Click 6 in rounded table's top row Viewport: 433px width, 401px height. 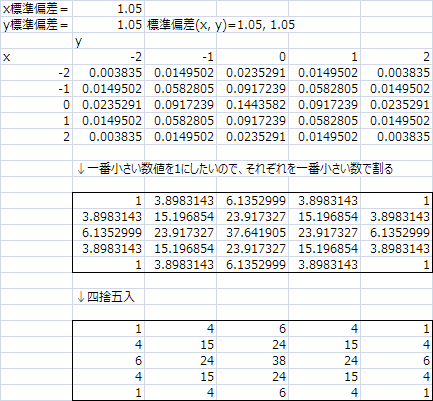click(x=252, y=329)
